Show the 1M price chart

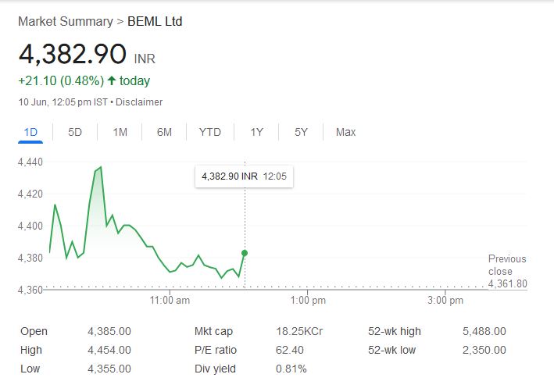tap(120, 132)
